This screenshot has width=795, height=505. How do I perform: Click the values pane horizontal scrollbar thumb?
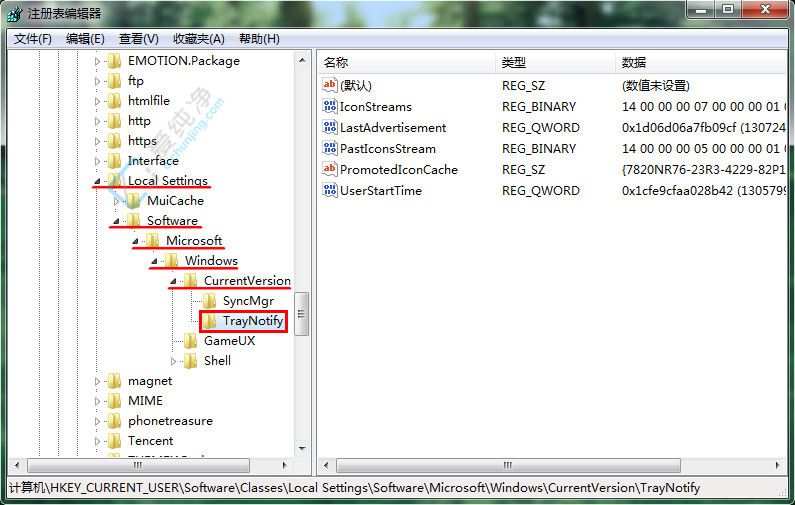click(x=508, y=465)
